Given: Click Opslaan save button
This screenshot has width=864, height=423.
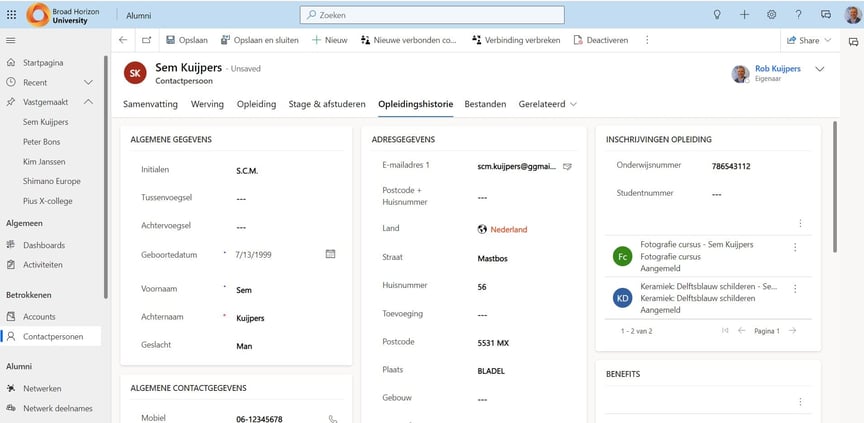Looking at the screenshot, I should [187, 40].
